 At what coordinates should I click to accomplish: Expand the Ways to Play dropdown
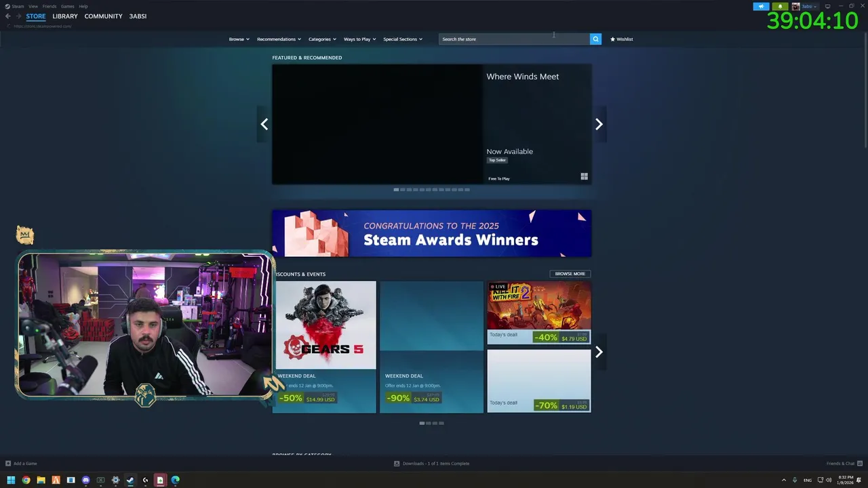coord(359,39)
